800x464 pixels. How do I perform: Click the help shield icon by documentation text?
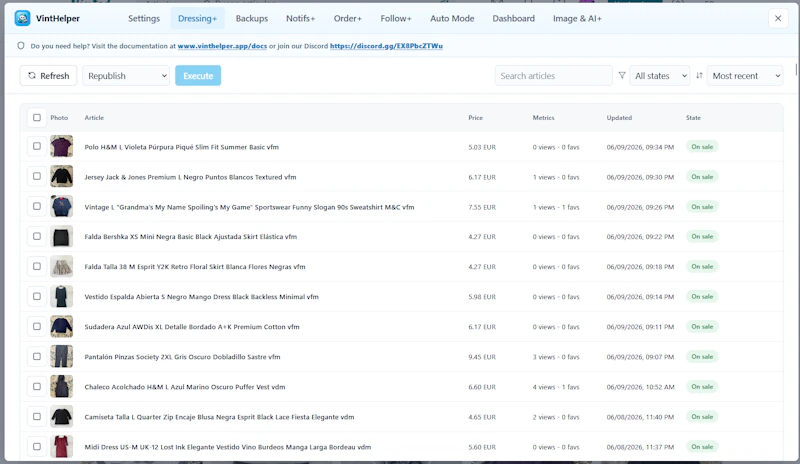tap(21, 46)
